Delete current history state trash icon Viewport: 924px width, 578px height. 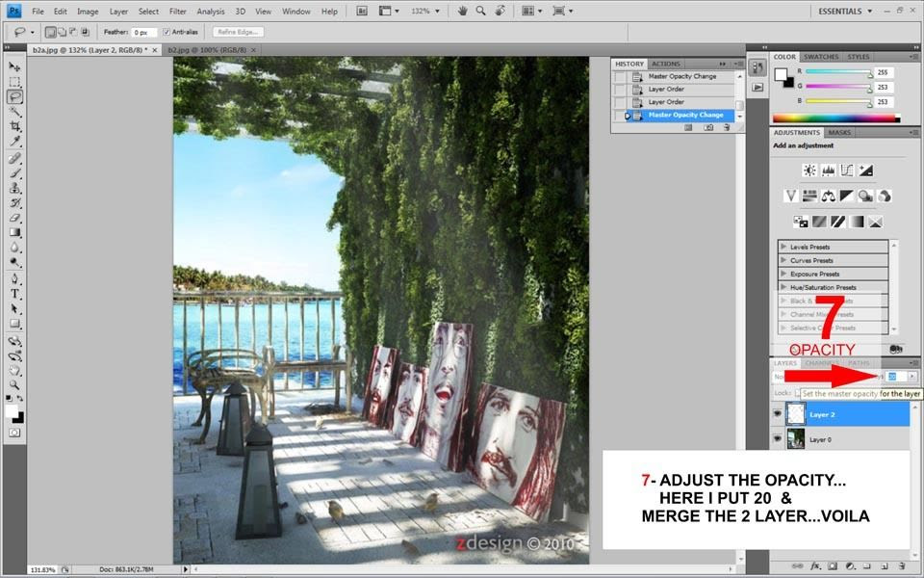click(727, 127)
